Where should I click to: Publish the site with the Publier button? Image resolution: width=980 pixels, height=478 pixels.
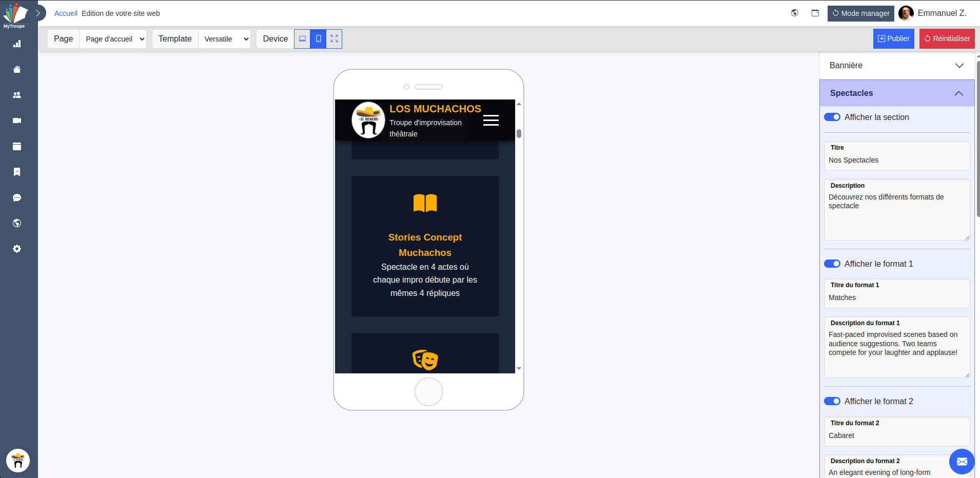click(x=893, y=38)
